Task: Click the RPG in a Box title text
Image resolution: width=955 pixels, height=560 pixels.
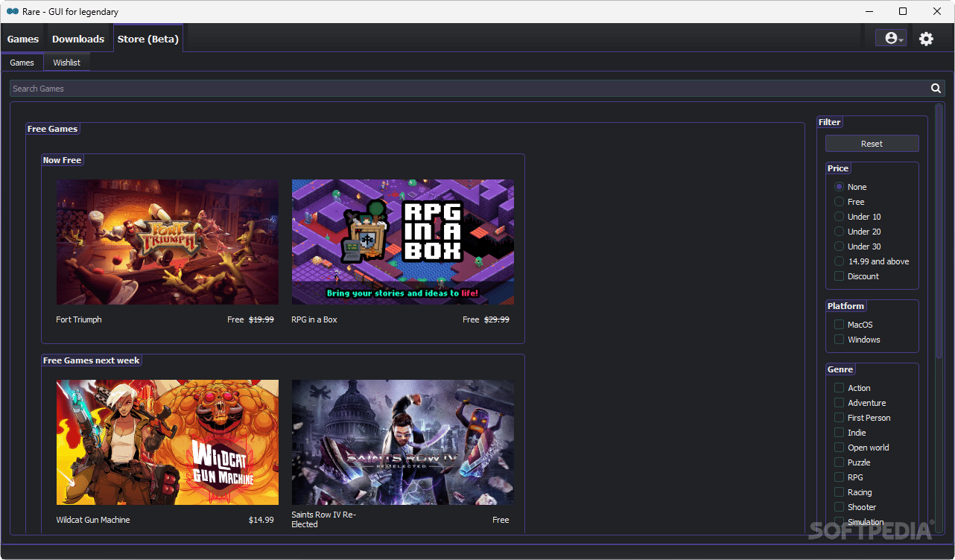Action: [314, 319]
